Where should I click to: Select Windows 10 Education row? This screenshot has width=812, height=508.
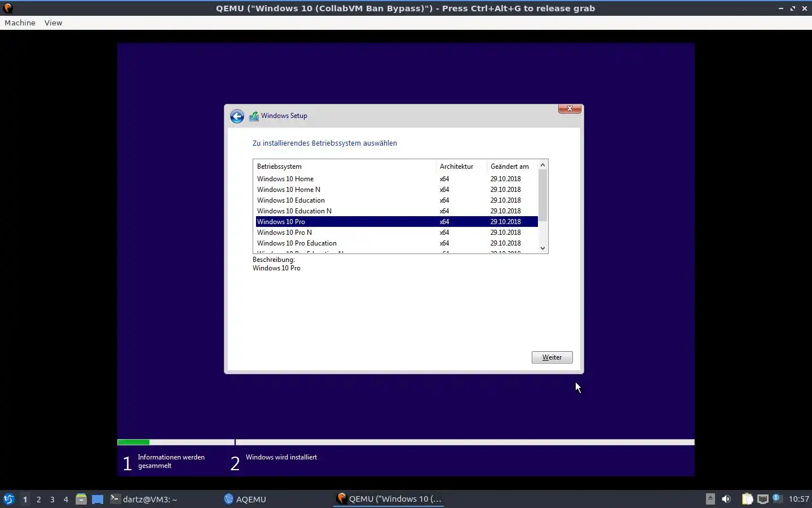coord(396,200)
